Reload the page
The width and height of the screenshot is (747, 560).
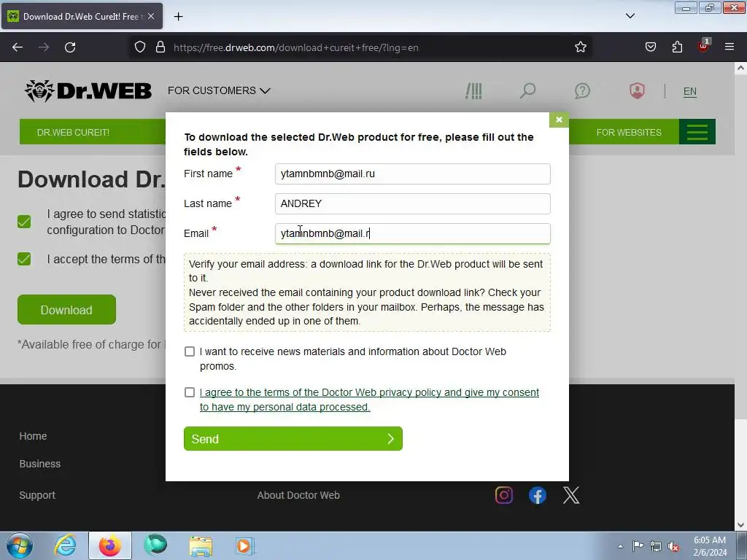(x=70, y=47)
